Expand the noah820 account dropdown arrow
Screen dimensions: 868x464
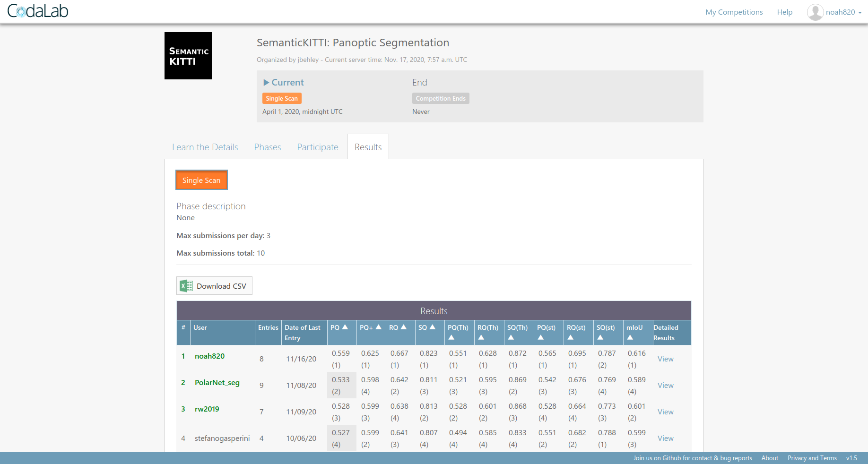pyautogui.click(x=860, y=13)
